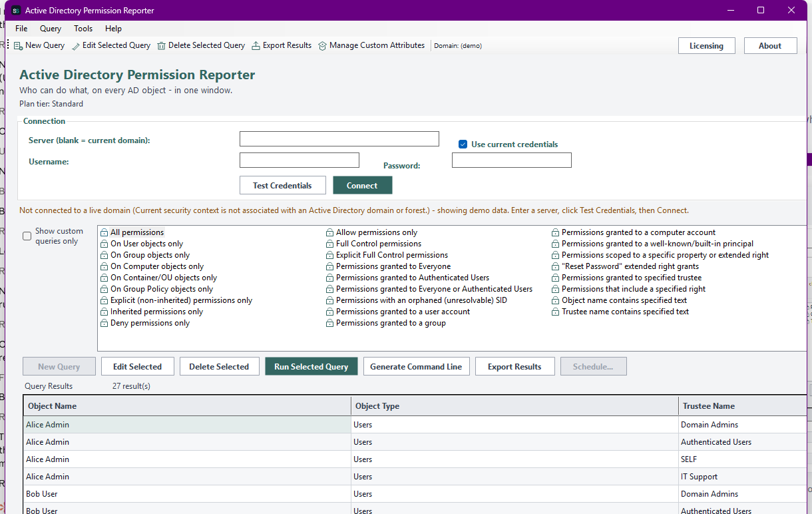The height and width of the screenshot is (514, 812).
Task: Click the New Query toolbar icon
Action: [x=19, y=46]
